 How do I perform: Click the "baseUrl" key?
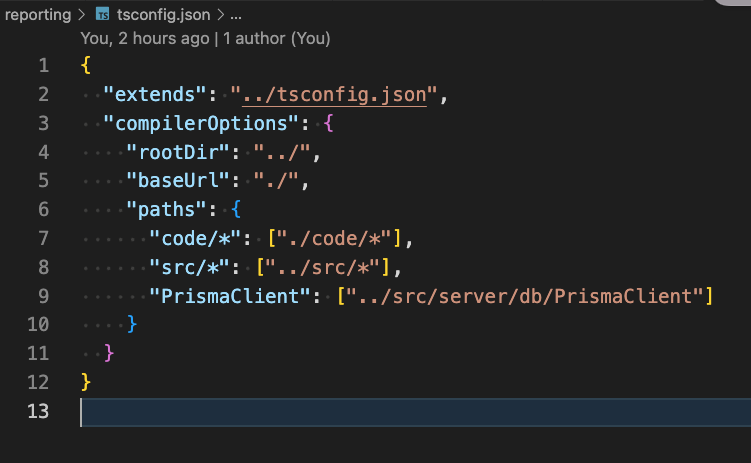click(x=178, y=181)
